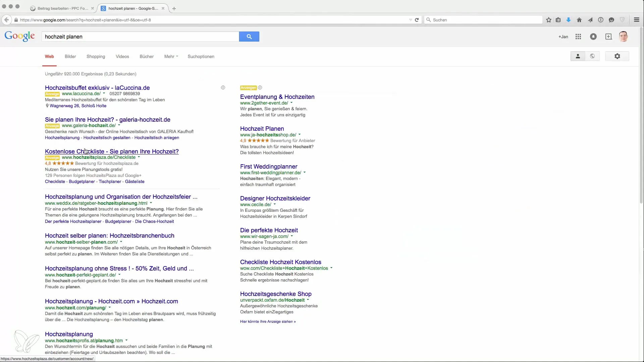Open dropdown arrow beside www.2gether-event.de
The height and width of the screenshot is (362, 644).
tap(291, 103)
